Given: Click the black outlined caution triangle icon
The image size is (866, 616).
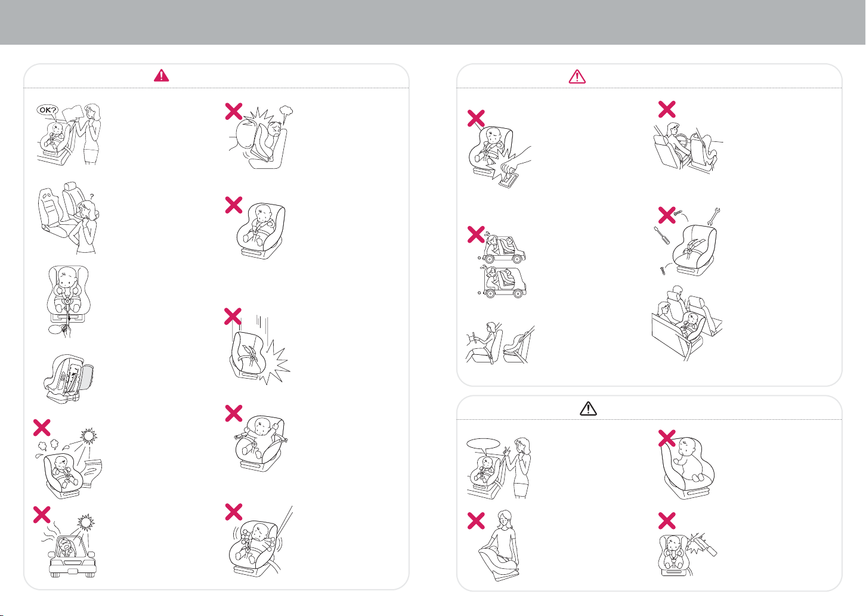Looking at the screenshot, I should pos(588,408).
